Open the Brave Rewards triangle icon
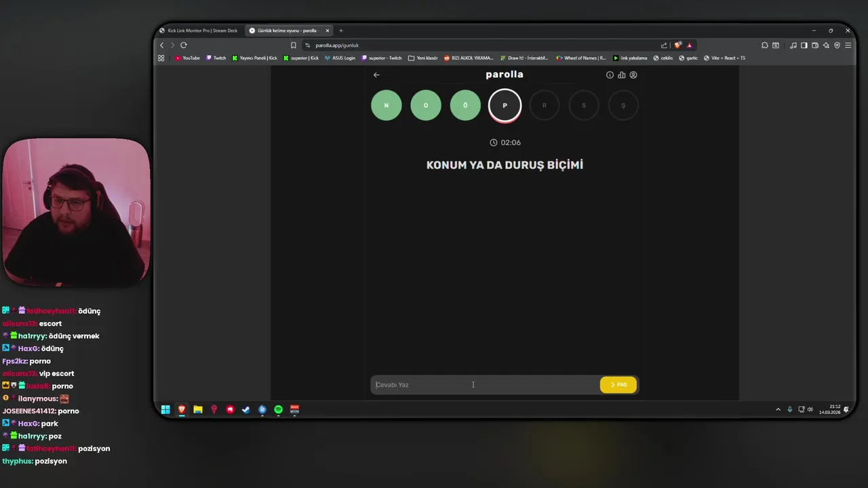The height and width of the screenshot is (488, 868). tap(689, 45)
